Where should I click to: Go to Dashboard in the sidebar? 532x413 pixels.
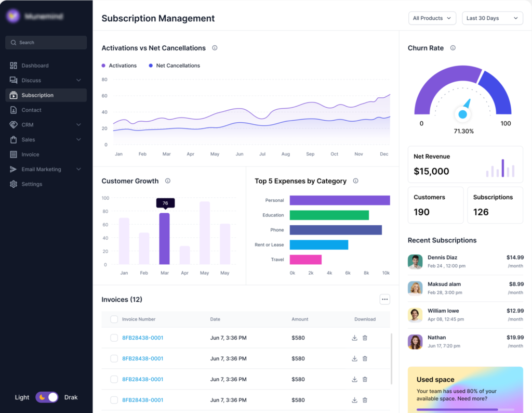[x=35, y=66]
